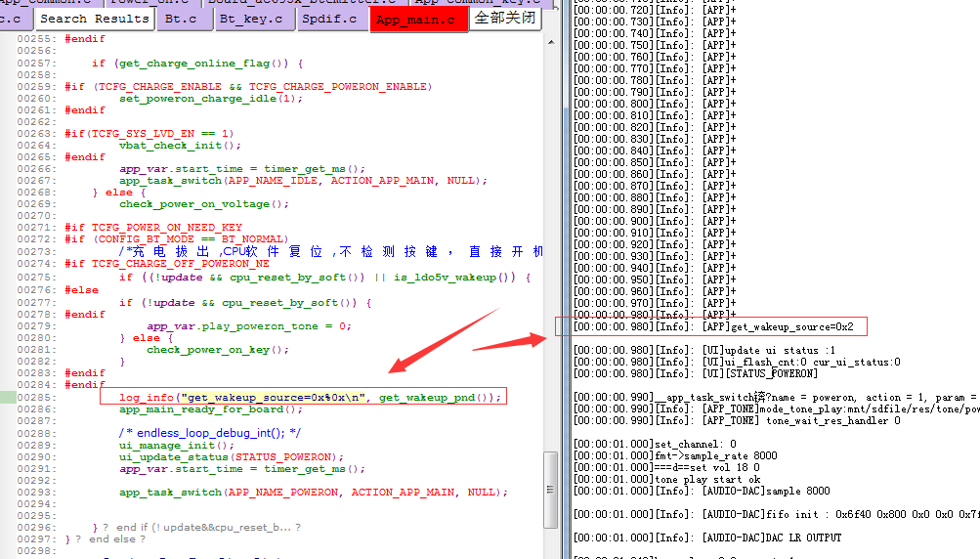Click log line set_channel: 0

point(655,444)
